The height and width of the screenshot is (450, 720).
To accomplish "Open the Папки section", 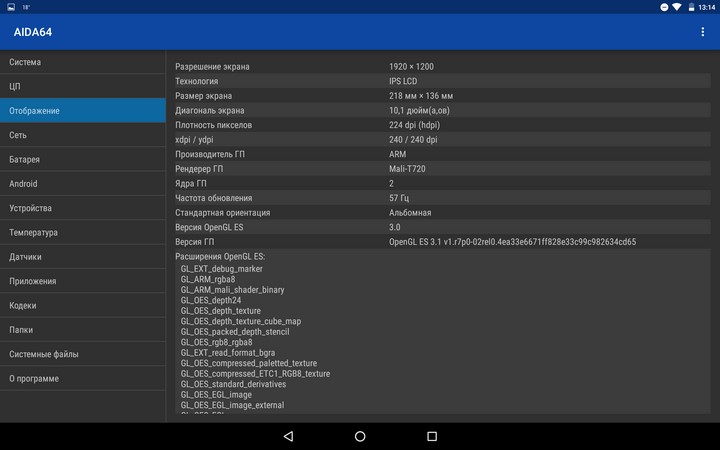I will click(x=83, y=330).
